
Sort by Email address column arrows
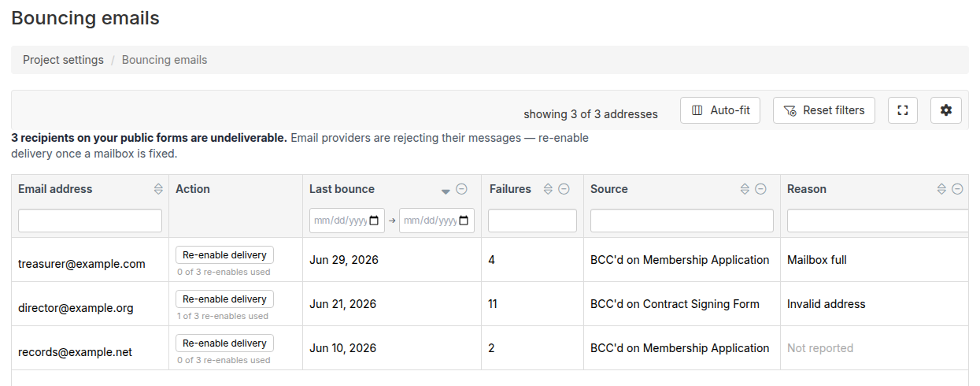[x=158, y=189]
